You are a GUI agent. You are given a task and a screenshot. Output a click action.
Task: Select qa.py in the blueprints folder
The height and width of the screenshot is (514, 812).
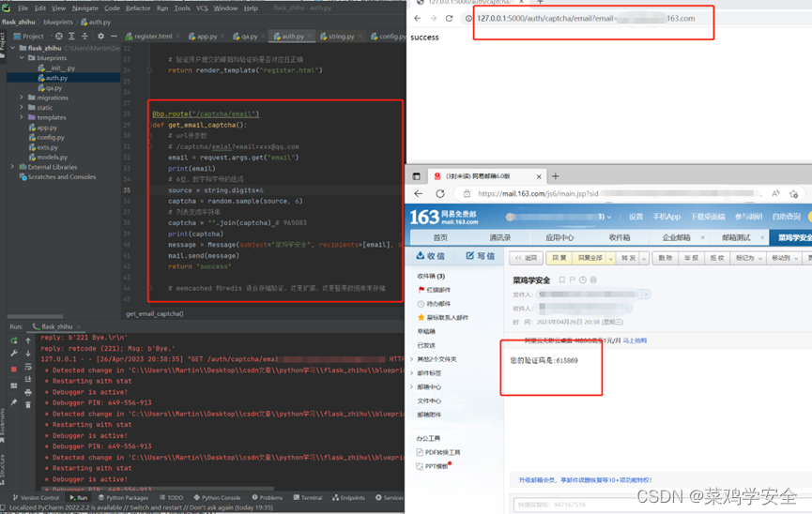click(50, 88)
